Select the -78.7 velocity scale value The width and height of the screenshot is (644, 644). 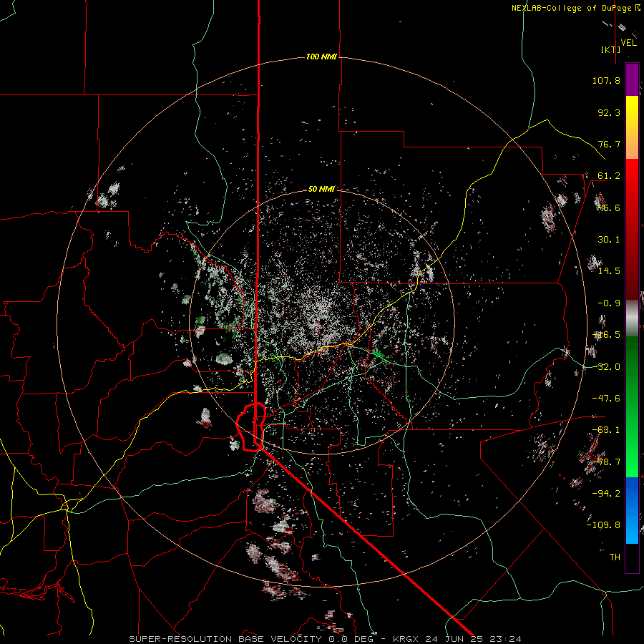[606, 462]
